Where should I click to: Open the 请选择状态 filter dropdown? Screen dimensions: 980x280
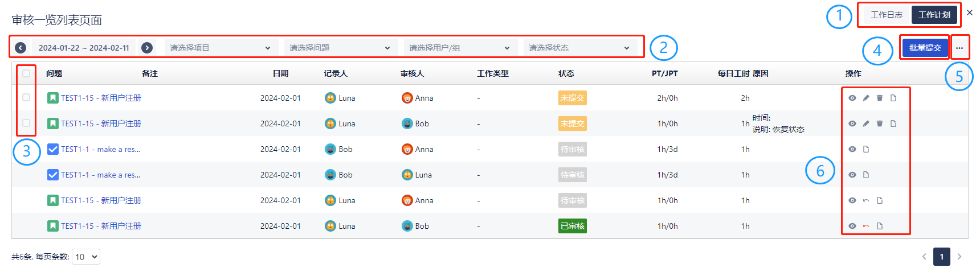(579, 48)
